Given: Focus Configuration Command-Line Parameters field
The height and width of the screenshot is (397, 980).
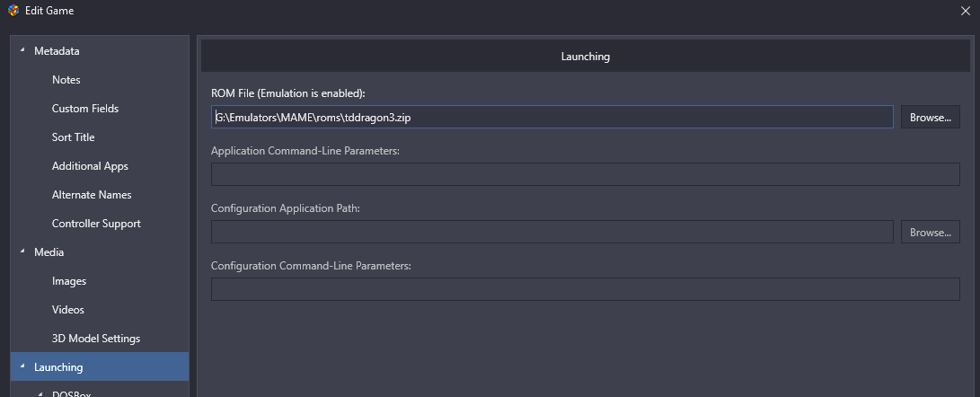Looking at the screenshot, I should (x=585, y=289).
